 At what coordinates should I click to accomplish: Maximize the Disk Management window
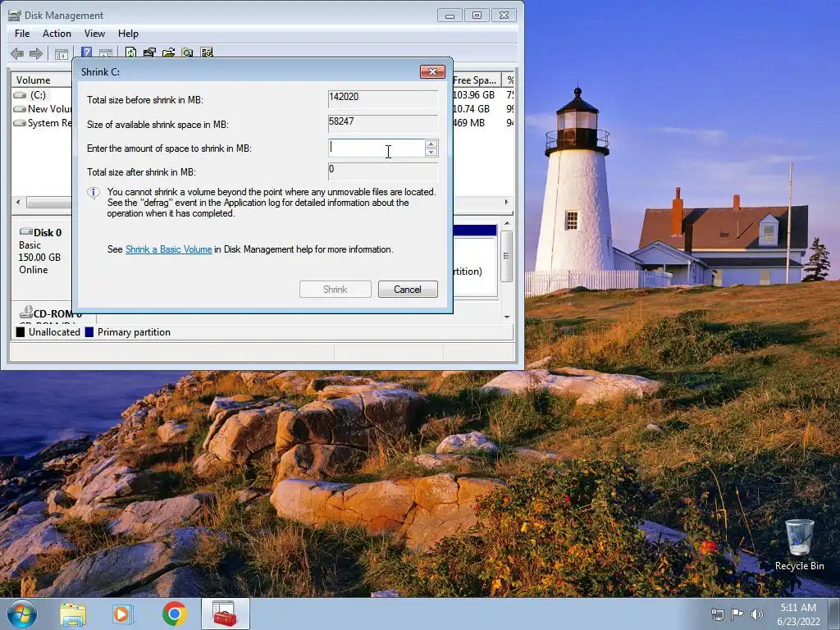coord(477,16)
